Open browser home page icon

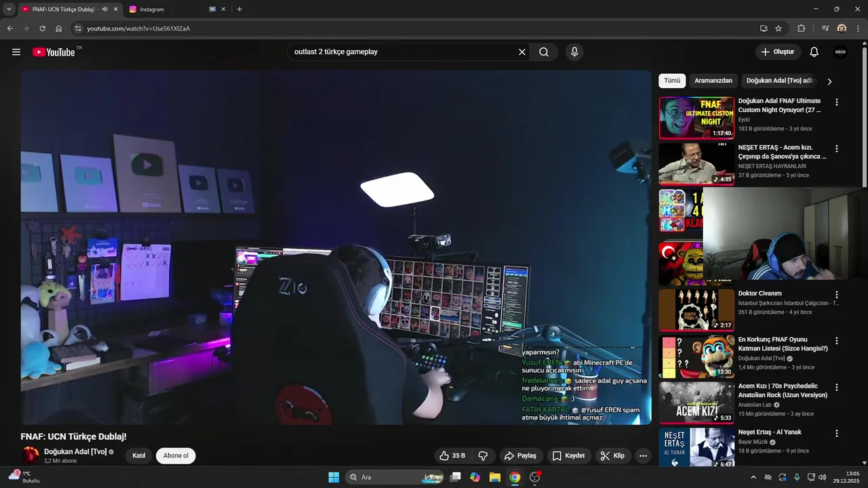pos(59,28)
